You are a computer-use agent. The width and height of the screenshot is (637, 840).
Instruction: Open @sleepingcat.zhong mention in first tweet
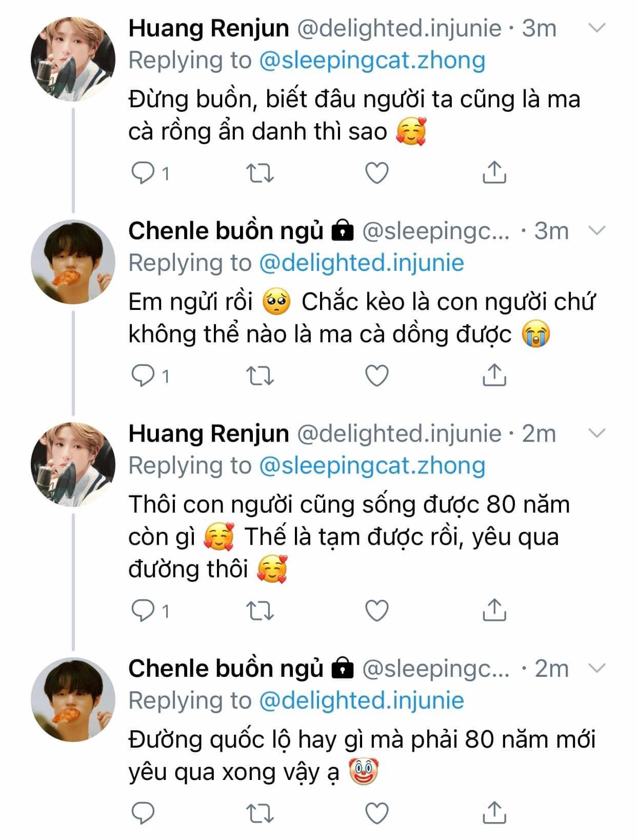point(372,60)
